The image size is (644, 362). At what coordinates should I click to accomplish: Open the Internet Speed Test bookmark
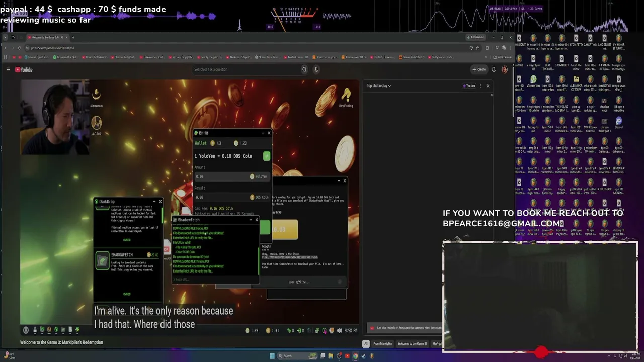pos(37,57)
